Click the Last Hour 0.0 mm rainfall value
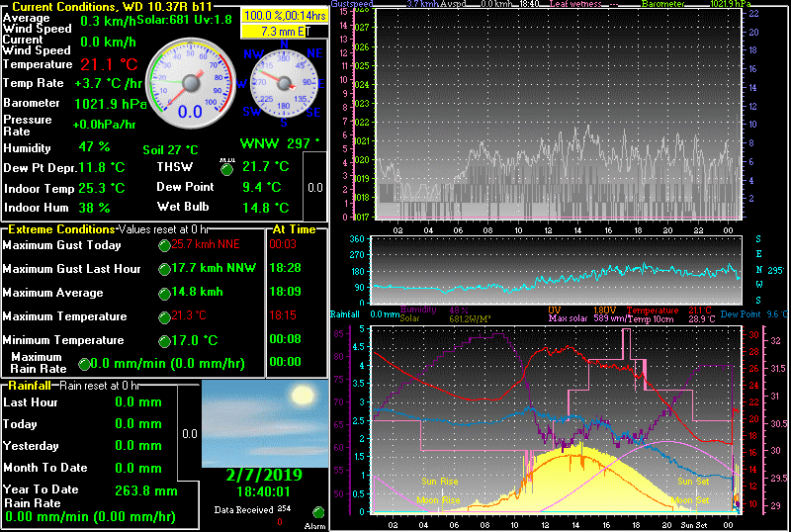791x532 pixels. [138, 402]
